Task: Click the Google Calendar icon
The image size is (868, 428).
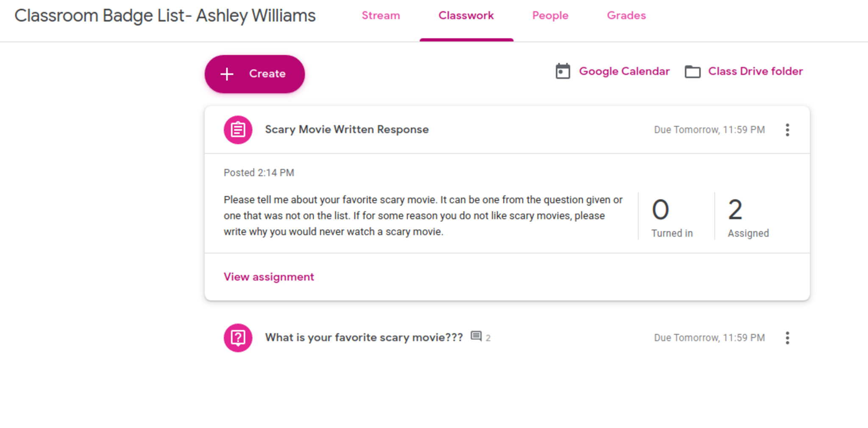Action: [x=563, y=71]
